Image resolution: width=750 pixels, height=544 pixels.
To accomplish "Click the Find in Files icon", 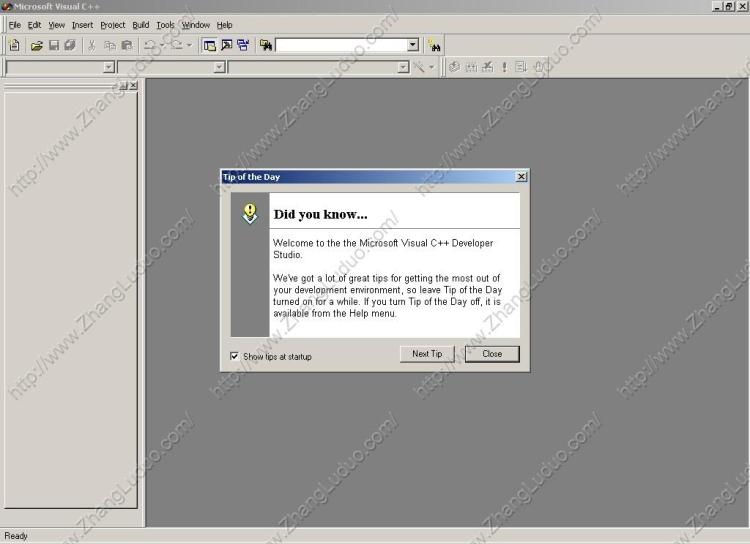I will coord(266,45).
